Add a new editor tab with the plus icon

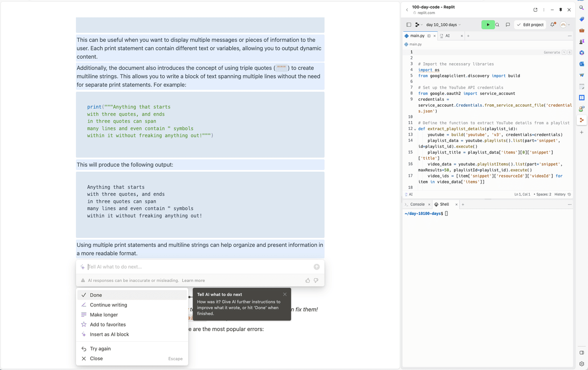(469, 35)
